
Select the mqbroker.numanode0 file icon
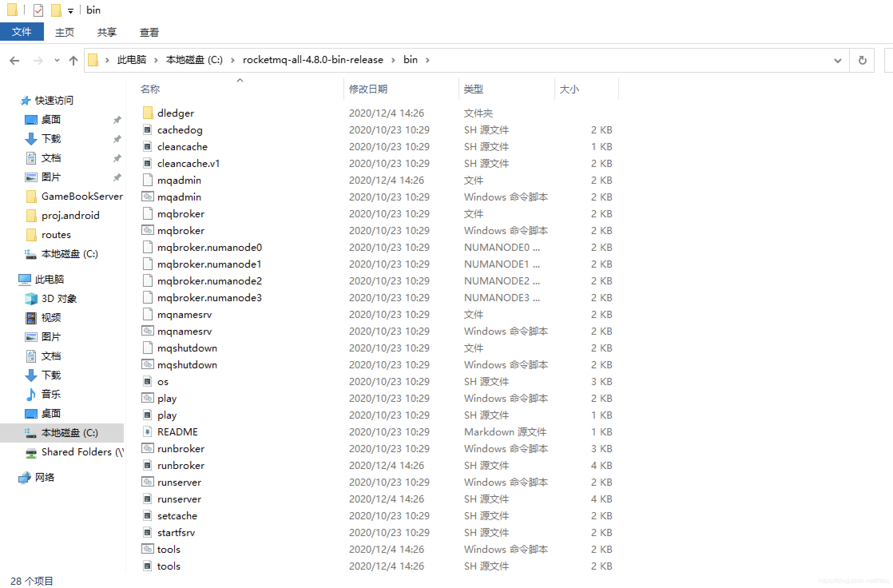click(x=148, y=247)
